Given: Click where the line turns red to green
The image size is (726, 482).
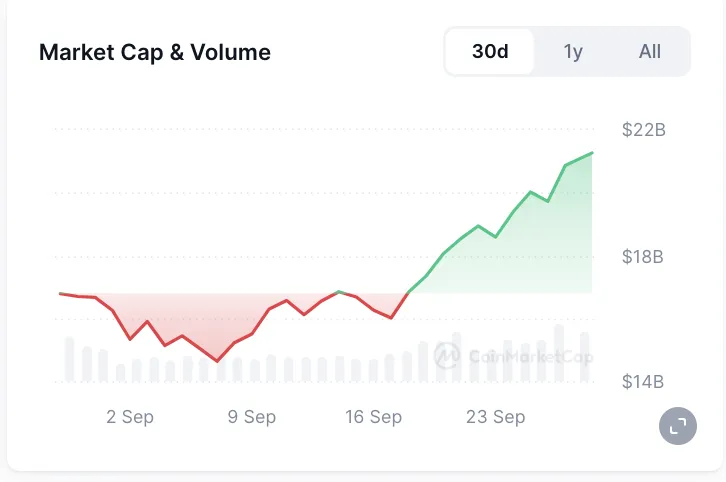Looking at the screenshot, I should pos(408,293).
